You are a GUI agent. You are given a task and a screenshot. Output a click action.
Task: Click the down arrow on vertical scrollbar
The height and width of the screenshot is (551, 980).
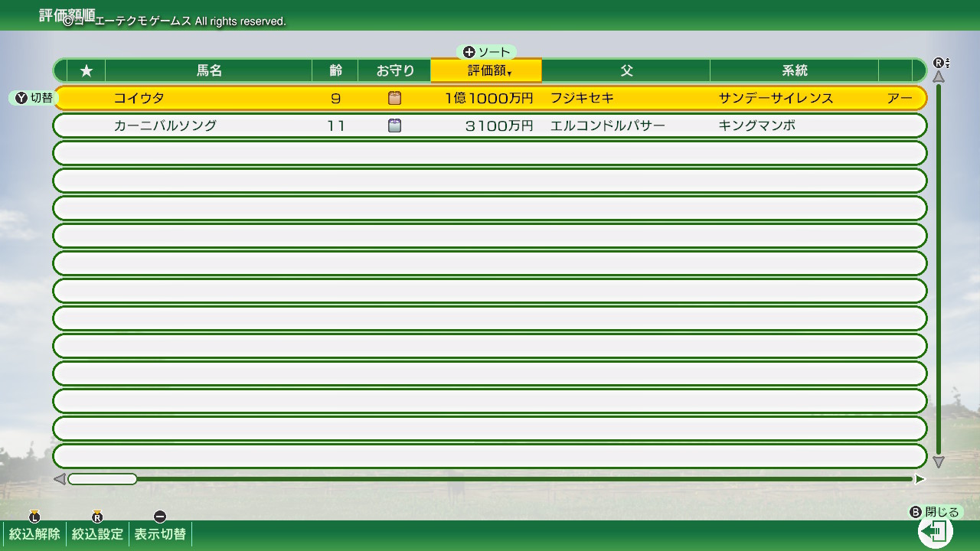(x=939, y=462)
